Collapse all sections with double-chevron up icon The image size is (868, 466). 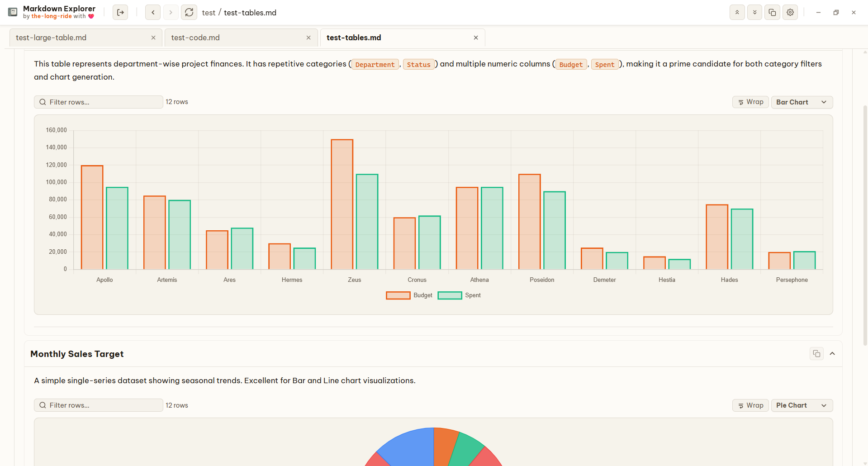pos(737,12)
